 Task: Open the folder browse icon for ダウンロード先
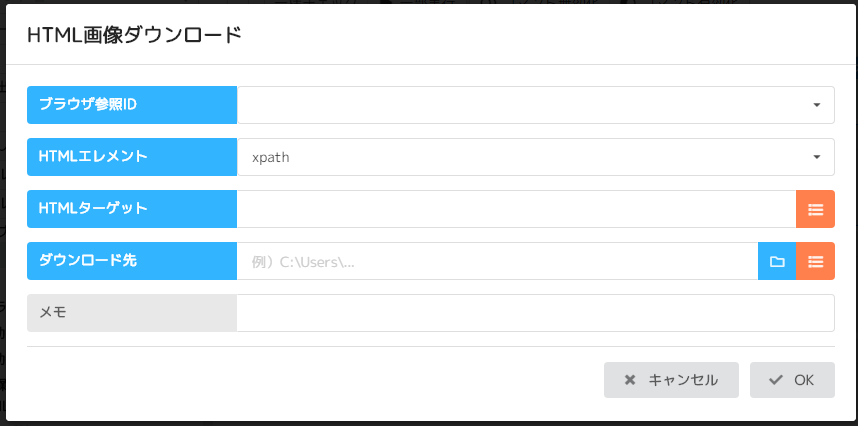(x=777, y=261)
